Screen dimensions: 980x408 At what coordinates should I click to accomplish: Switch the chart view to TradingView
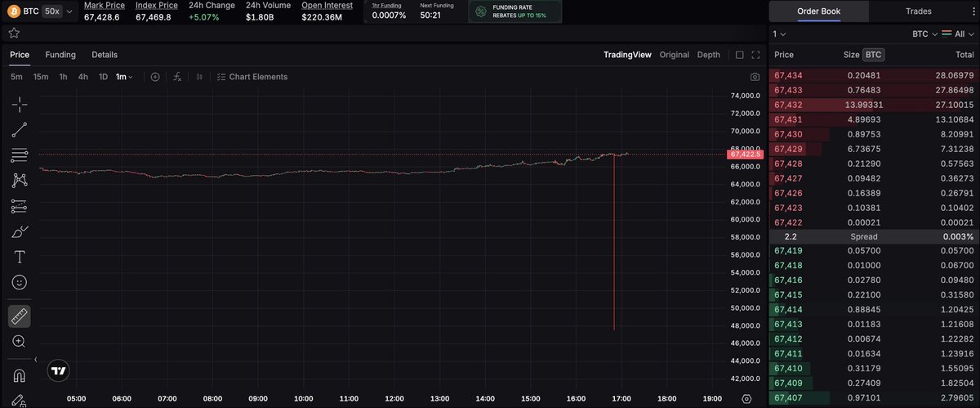[x=627, y=55]
